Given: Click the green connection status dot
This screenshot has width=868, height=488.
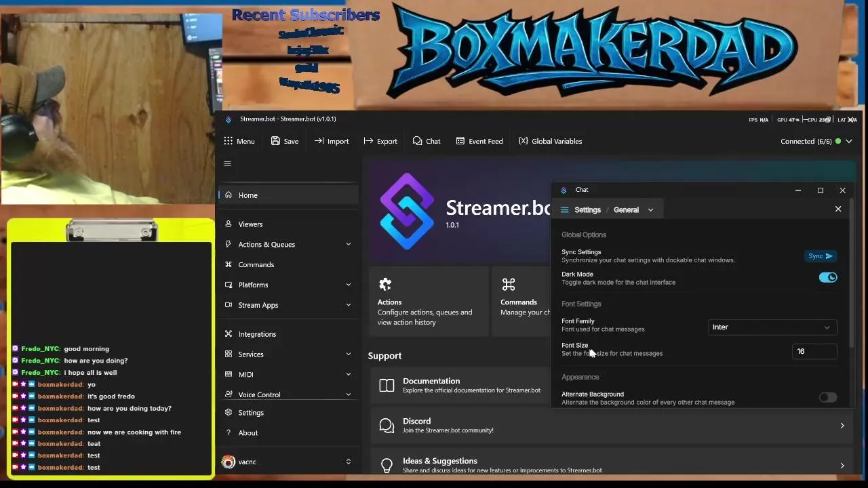Looking at the screenshot, I should tap(838, 141).
